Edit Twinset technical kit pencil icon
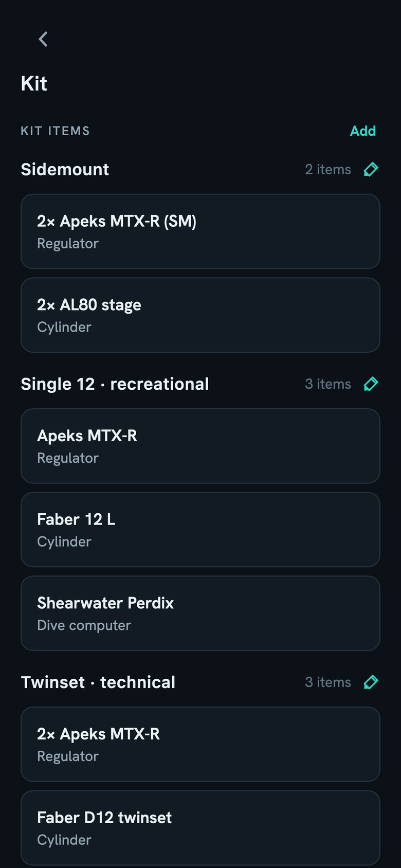Screen dimensions: 401x868 pyautogui.click(x=371, y=682)
